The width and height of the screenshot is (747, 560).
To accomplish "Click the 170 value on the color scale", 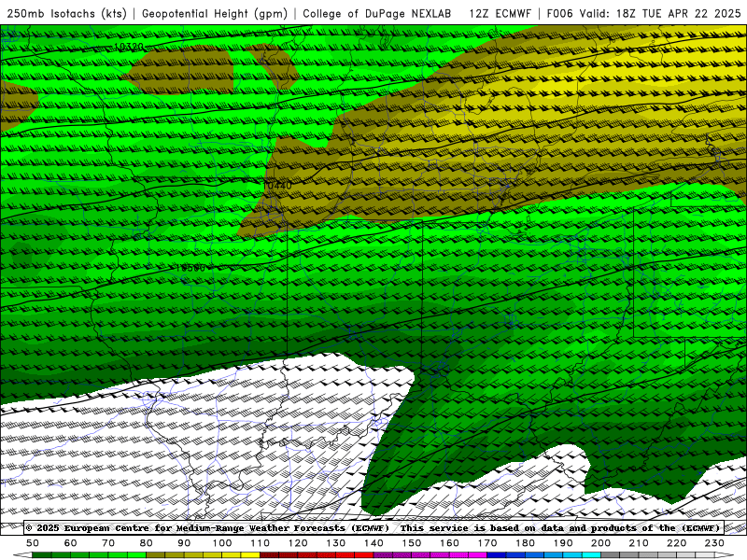I will 487,543.
